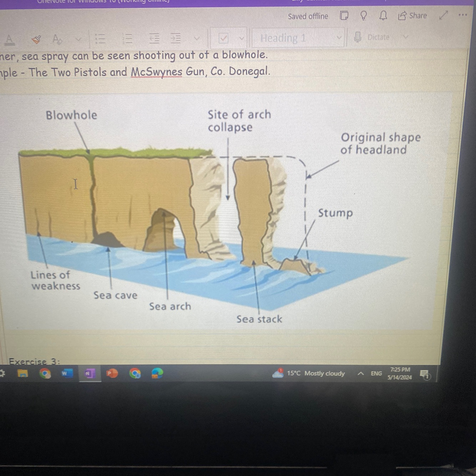Open PowerPoint from the taskbar
The height and width of the screenshot is (476, 476).
pyautogui.click(x=112, y=374)
